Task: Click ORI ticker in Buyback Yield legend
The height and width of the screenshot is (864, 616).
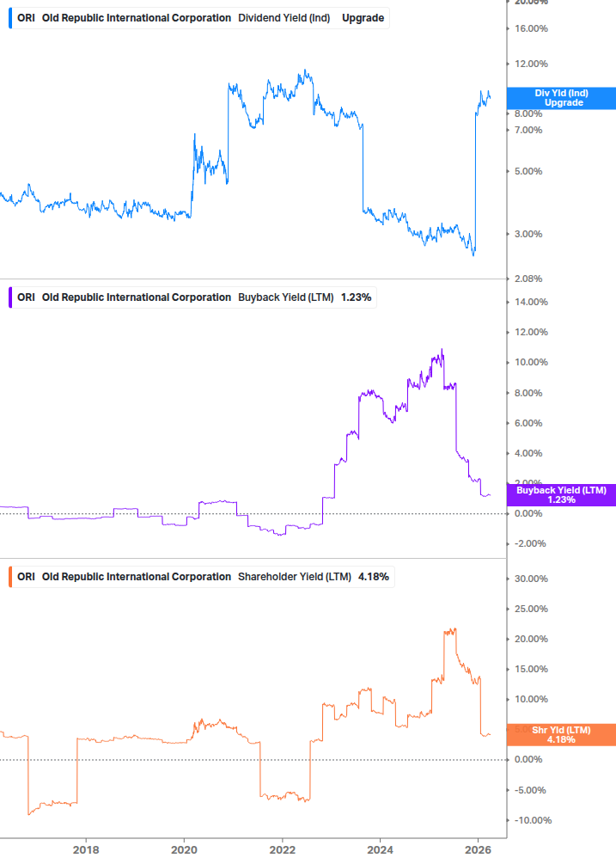Action: tap(26, 297)
